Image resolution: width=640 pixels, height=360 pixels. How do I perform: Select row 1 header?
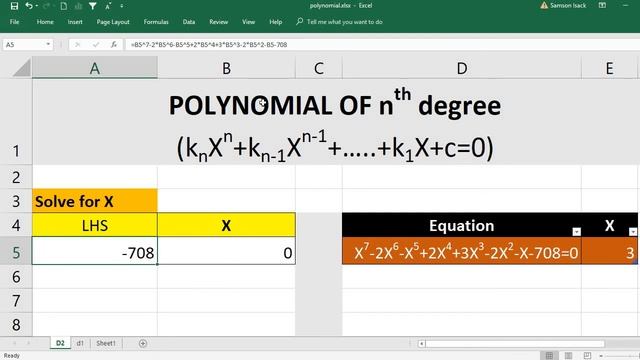[x=16, y=122]
